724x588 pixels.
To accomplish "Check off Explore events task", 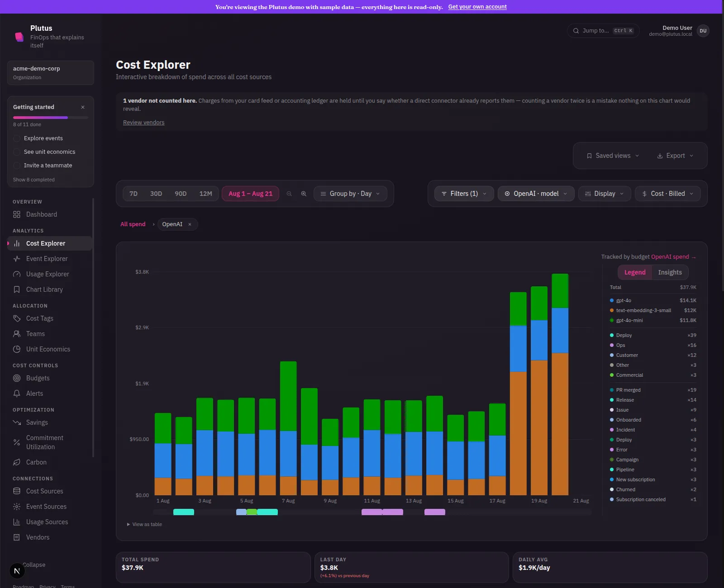I will 17,138.
